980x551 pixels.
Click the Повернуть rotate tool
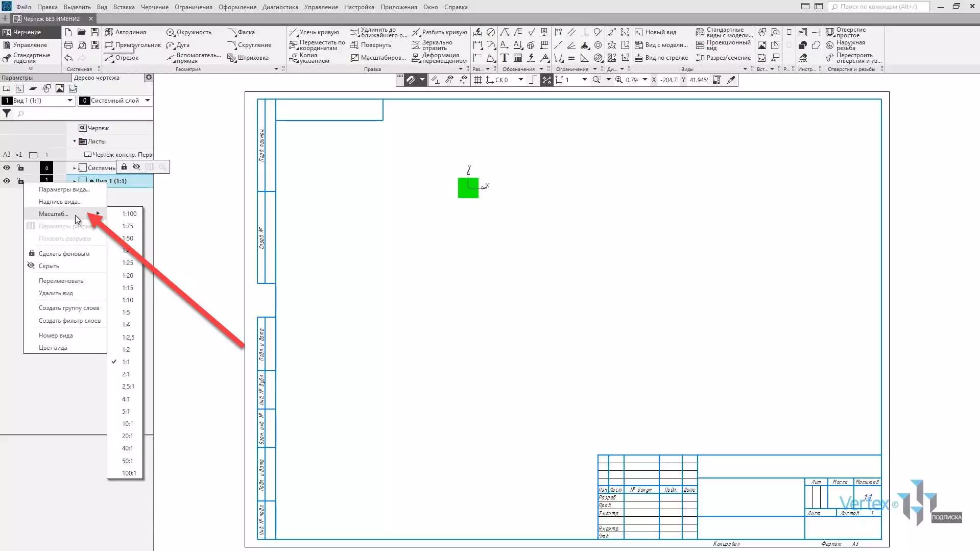pos(371,45)
